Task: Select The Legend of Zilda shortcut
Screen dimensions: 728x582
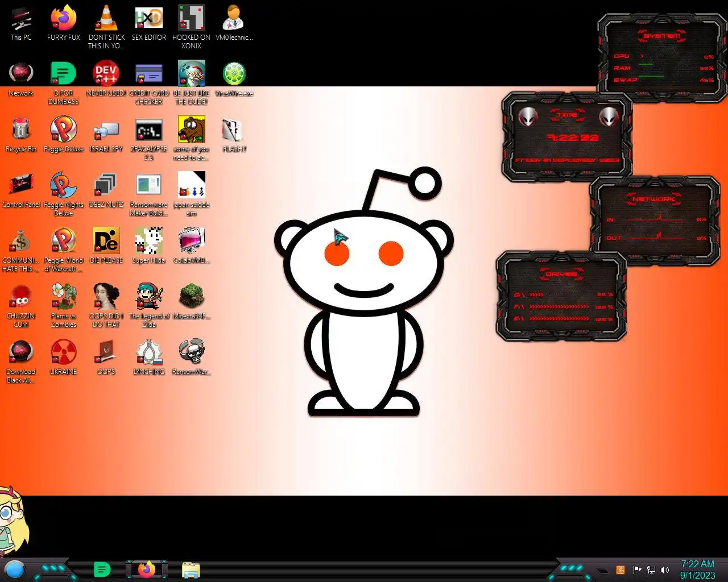Action: coord(149,306)
